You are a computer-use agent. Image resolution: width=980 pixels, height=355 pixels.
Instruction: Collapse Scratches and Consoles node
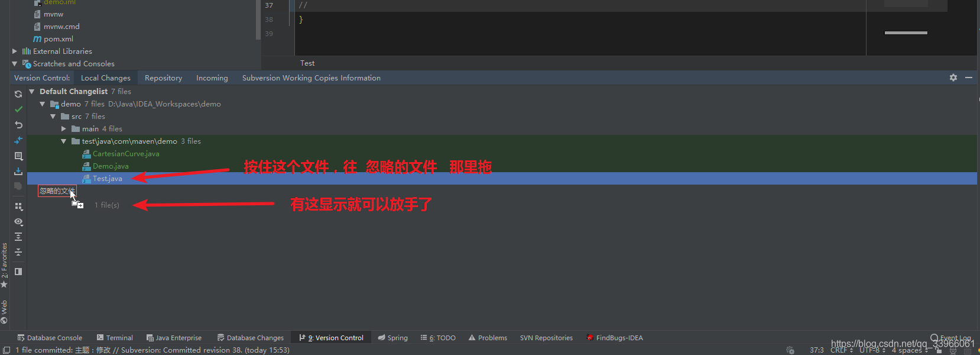pyautogui.click(x=15, y=64)
